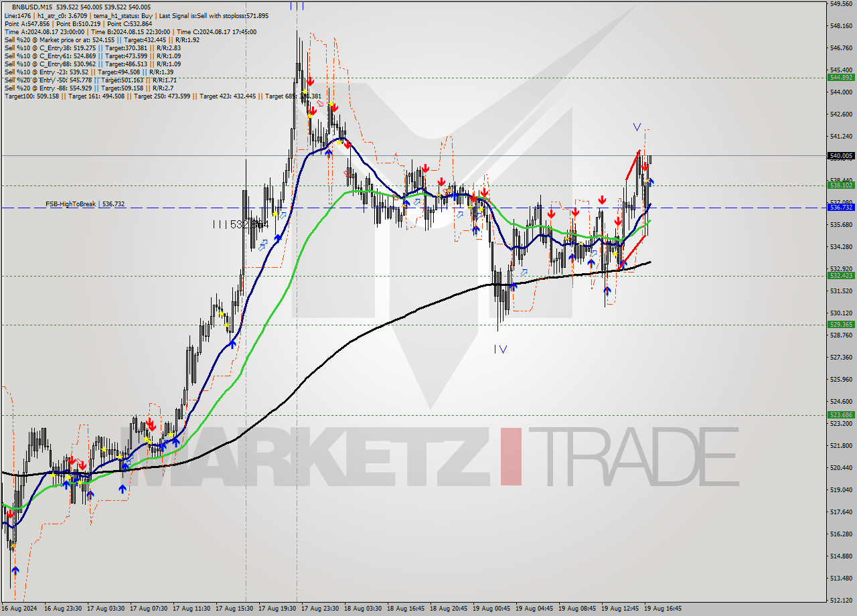The width and height of the screenshot is (857, 616).
Task: Select the green 529.365 price level tag
Action: tap(841, 324)
